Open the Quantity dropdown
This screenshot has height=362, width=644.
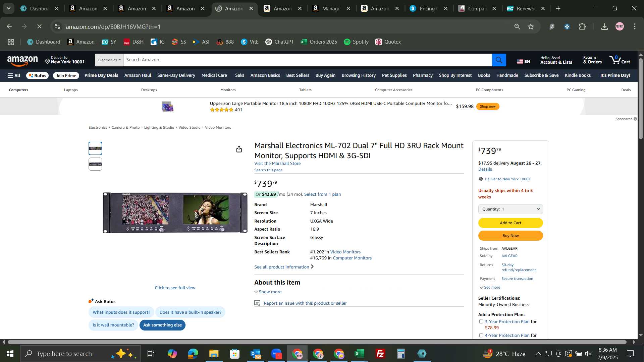click(x=511, y=209)
